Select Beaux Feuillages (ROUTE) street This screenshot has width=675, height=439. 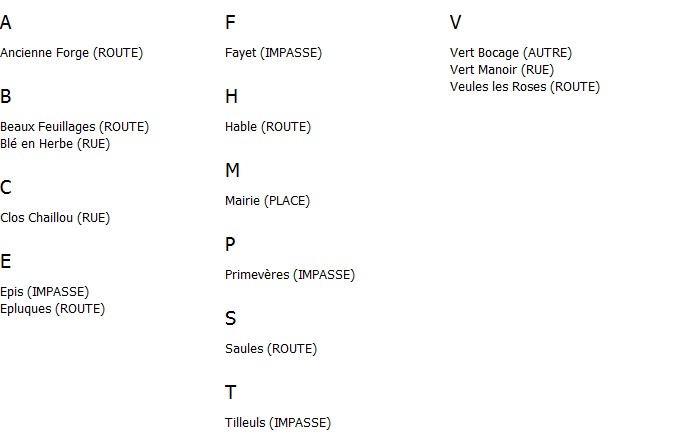(74, 127)
